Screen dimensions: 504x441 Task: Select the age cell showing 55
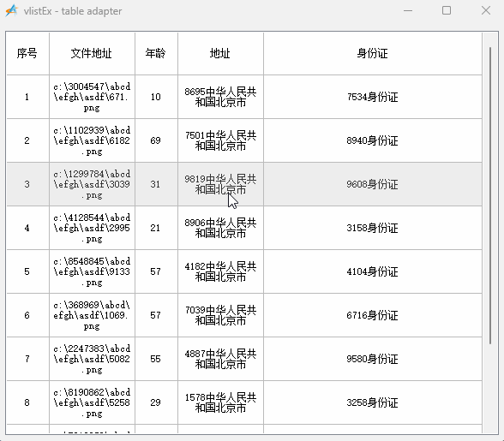[156, 359]
